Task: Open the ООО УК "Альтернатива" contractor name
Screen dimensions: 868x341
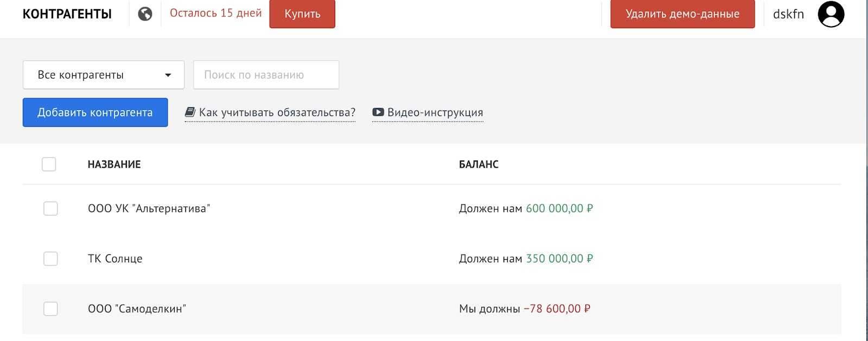Action: [149, 209]
